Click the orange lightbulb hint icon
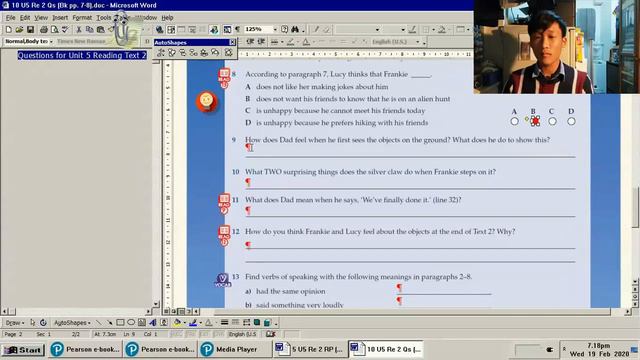Viewport: 640px width, 360px height. pyautogui.click(x=207, y=101)
